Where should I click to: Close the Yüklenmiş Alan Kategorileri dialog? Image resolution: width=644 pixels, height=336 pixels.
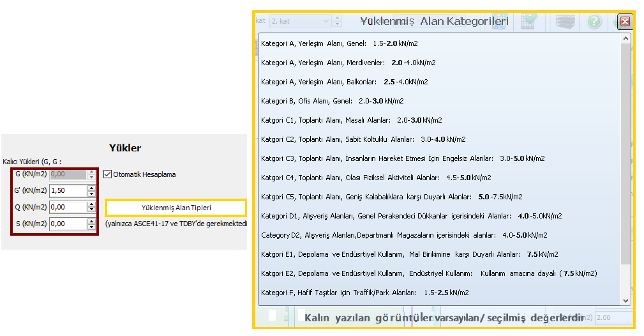point(625,21)
